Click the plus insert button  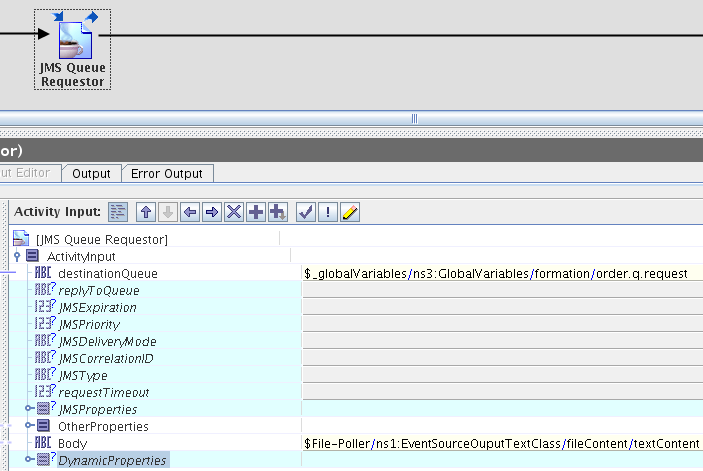(x=256, y=212)
